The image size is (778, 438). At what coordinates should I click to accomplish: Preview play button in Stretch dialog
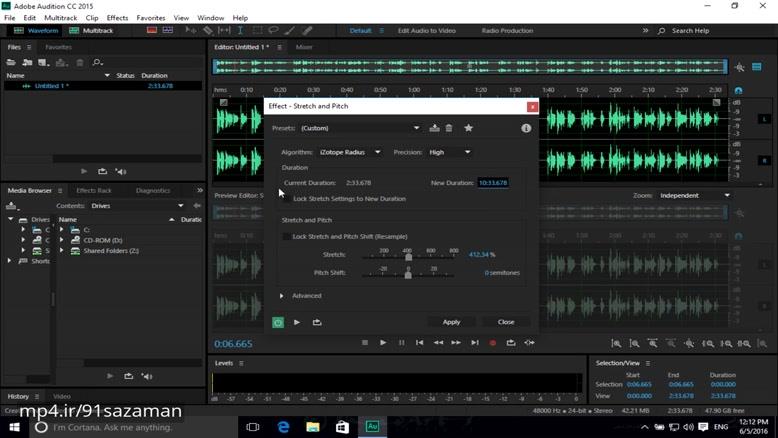point(297,322)
